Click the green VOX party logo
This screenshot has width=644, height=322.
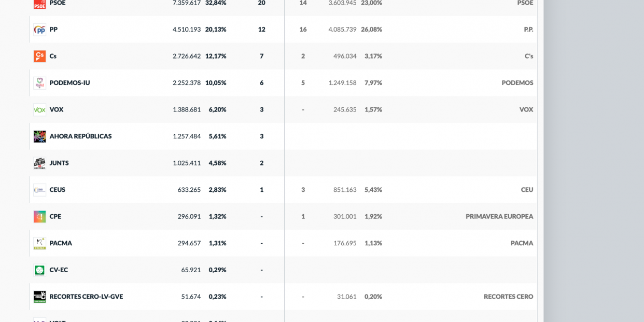(39, 109)
